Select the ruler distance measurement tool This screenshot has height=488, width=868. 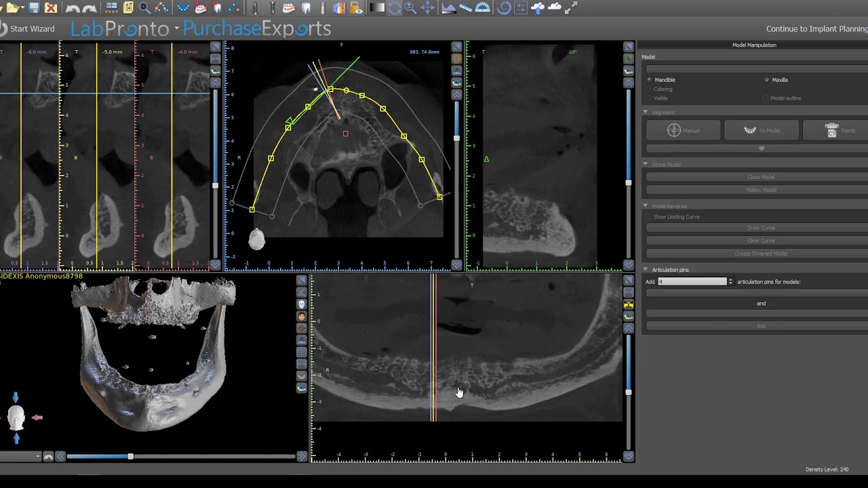[465, 7]
